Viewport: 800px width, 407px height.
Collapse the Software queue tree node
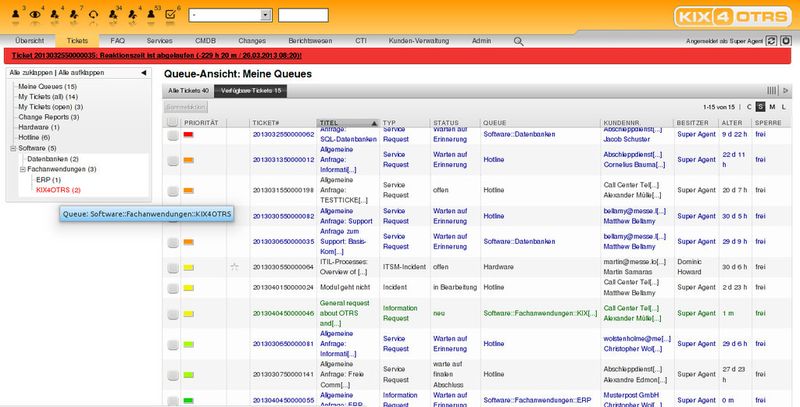coord(13,148)
